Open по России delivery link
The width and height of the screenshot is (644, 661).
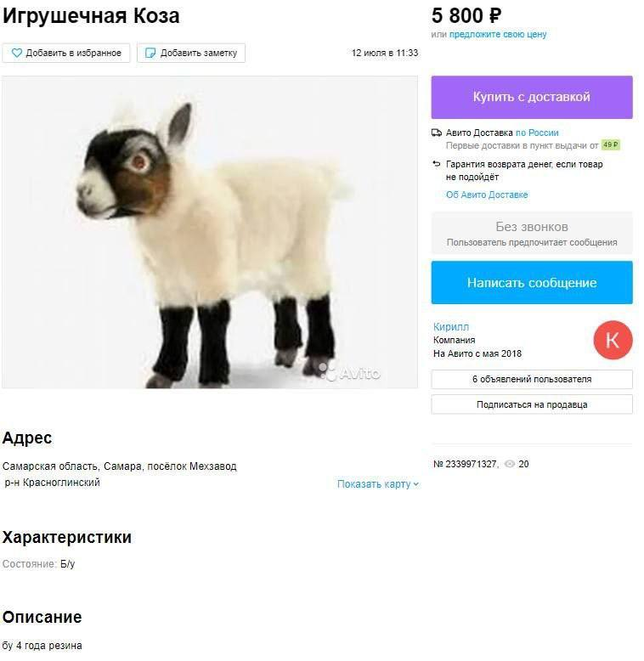[x=537, y=133]
